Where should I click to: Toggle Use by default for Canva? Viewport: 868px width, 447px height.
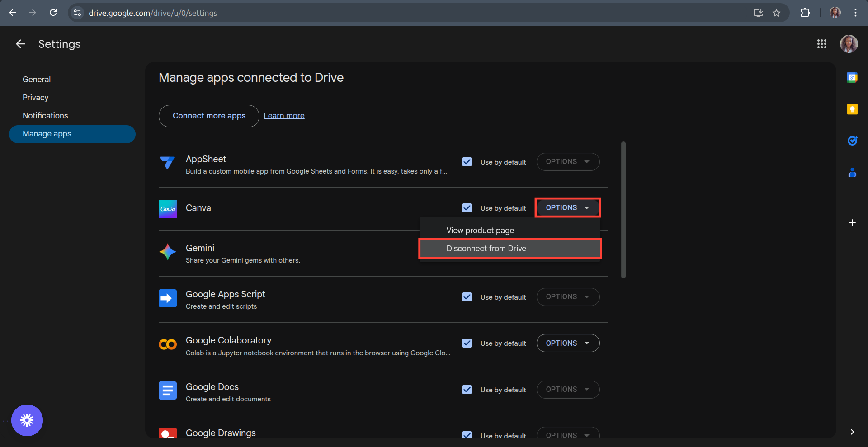coord(467,208)
